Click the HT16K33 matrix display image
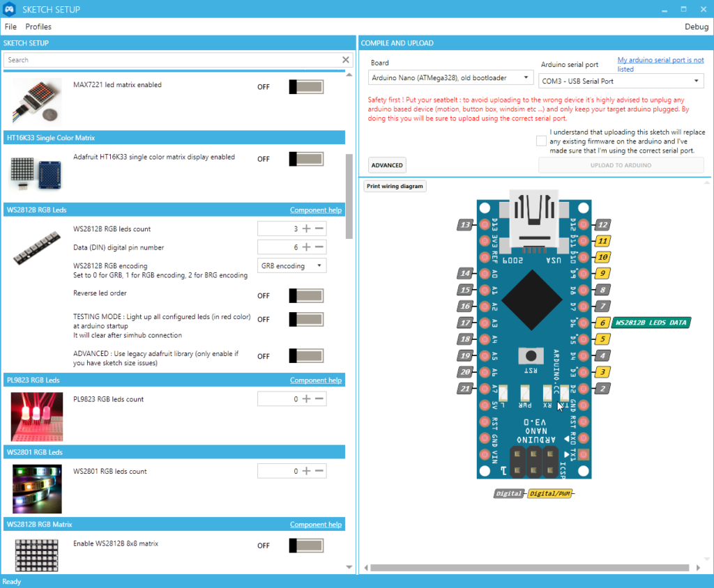The image size is (714, 588). pos(36,173)
